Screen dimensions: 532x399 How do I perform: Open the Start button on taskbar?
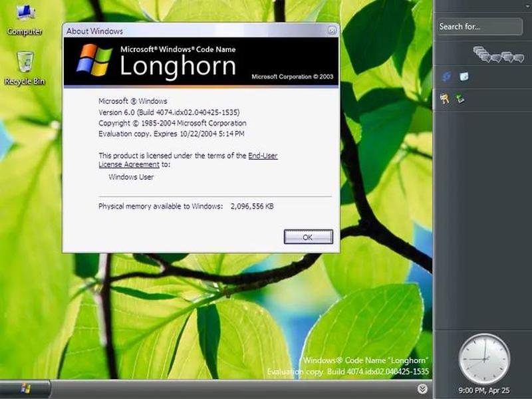[x=25, y=389]
